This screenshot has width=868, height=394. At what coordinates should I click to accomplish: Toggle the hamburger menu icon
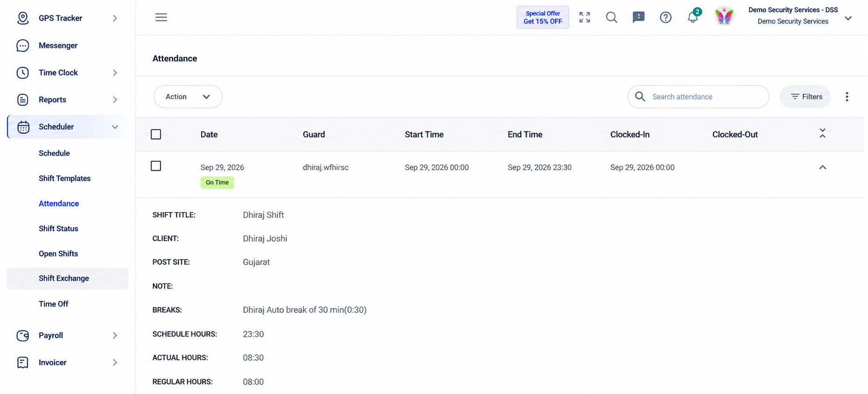click(x=161, y=17)
